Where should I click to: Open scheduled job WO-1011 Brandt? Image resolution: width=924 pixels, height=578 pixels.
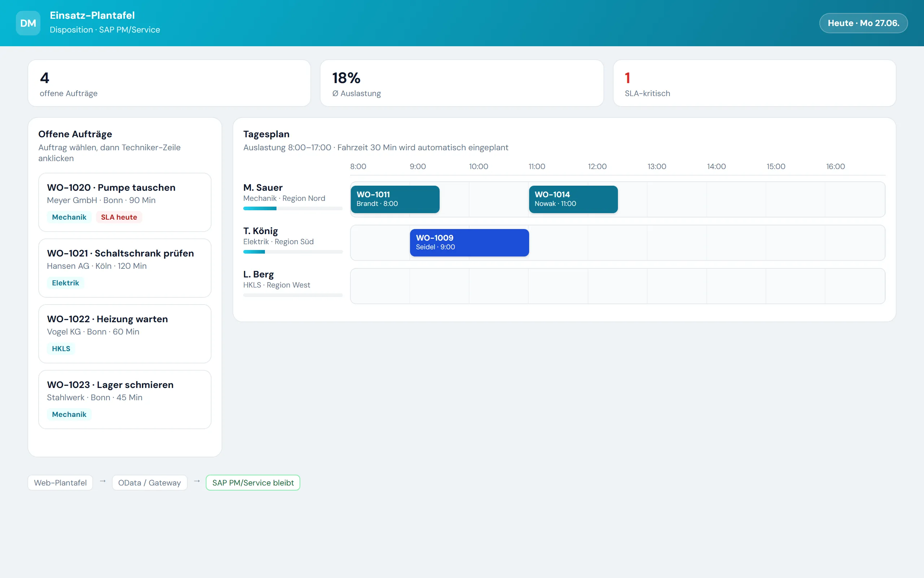pyautogui.click(x=395, y=199)
